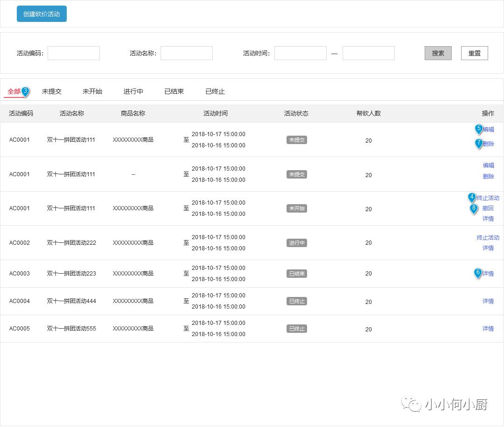Switch to the 未开始 tab
The height and width of the screenshot is (427, 504).
(92, 91)
